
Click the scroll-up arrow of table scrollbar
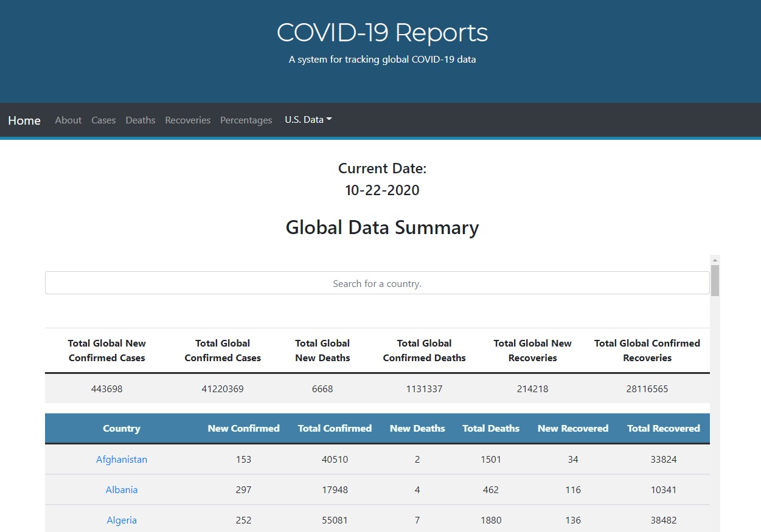(715, 260)
